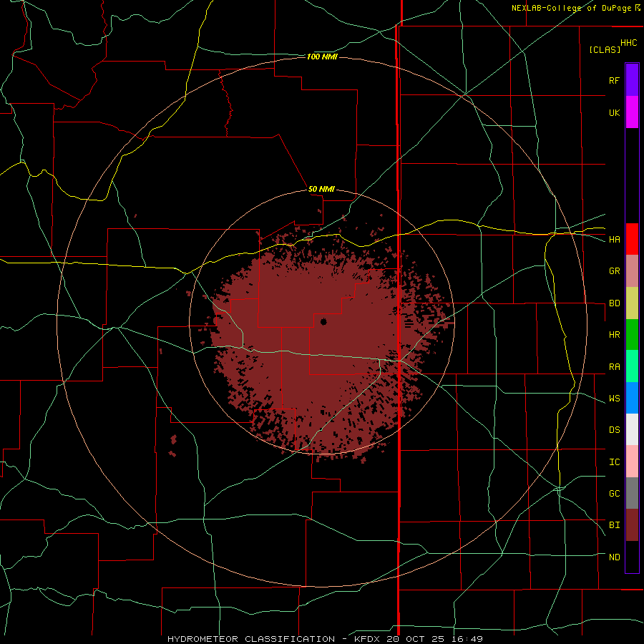Click the 'KFDX' station identifier
644x644 pixels.
(x=366, y=639)
